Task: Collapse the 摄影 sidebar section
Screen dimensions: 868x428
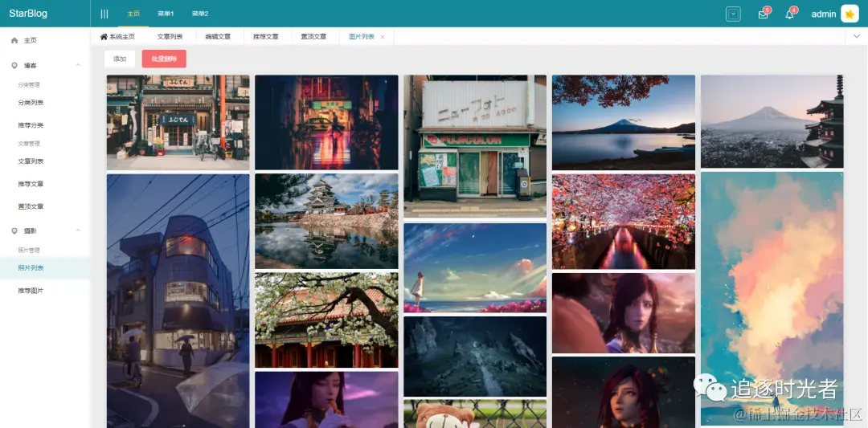Action: [78, 230]
